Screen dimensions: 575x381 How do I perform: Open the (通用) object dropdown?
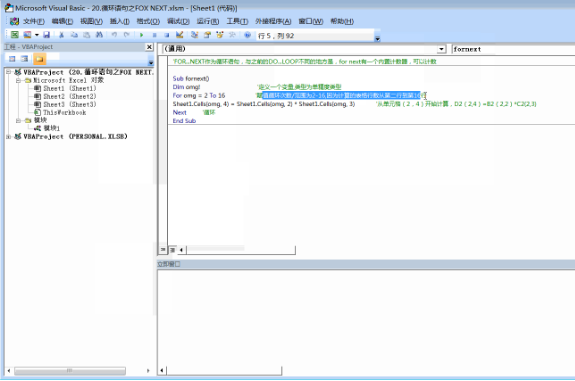pyautogui.click(x=442, y=49)
